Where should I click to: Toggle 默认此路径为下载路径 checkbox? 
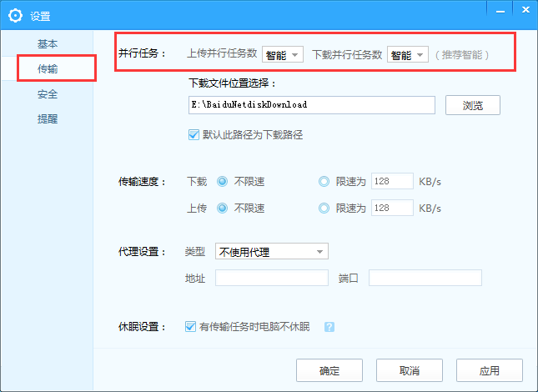click(194, 135)
